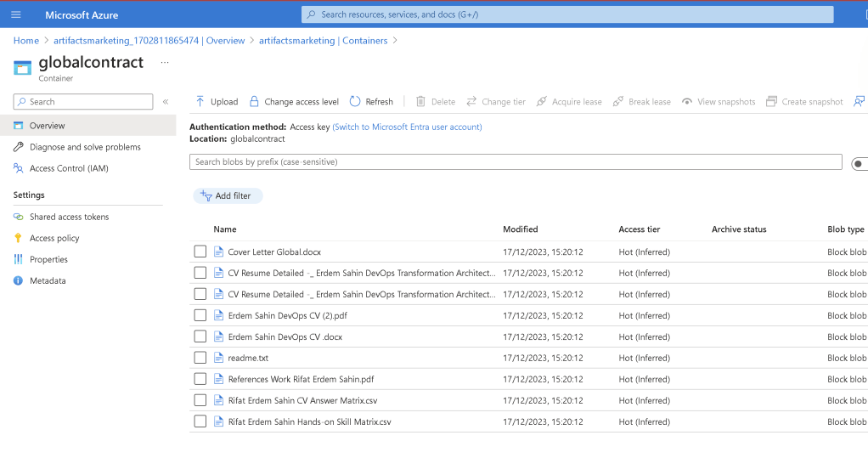Open artifactsmarketing_1702811865474 Overview breadcrumb
Viewport: 868px width, 458px height.
click(x=149, y=41)
